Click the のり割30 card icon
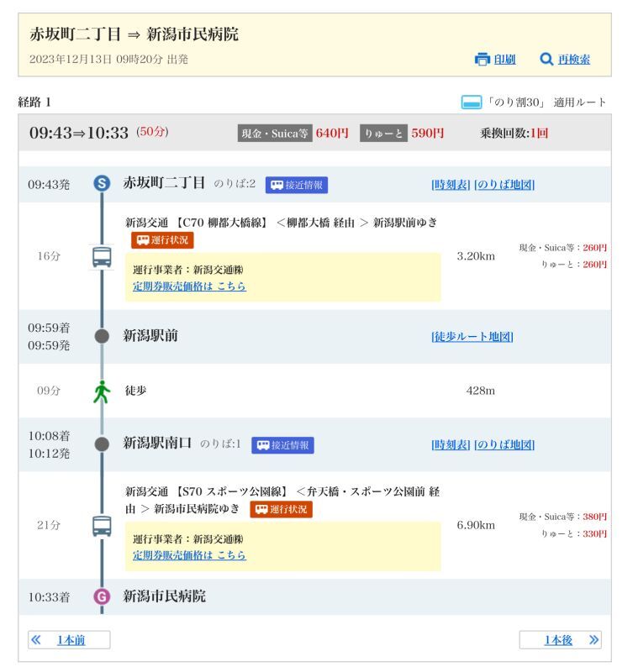 pos(472,102)
